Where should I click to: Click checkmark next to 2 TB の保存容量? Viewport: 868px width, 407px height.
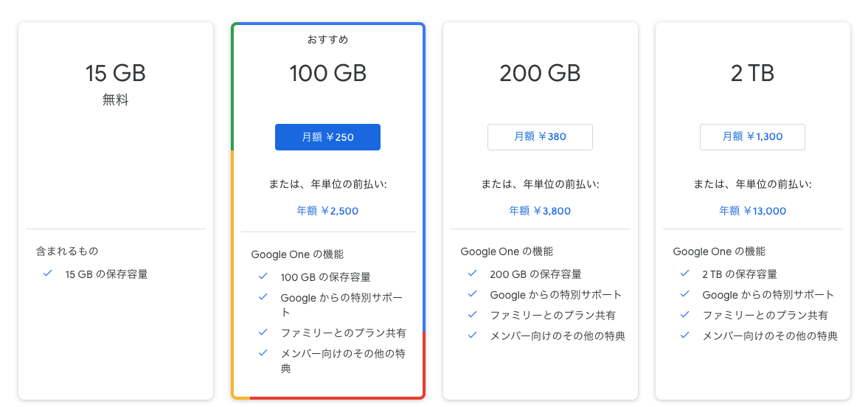(x=685, y=274)
